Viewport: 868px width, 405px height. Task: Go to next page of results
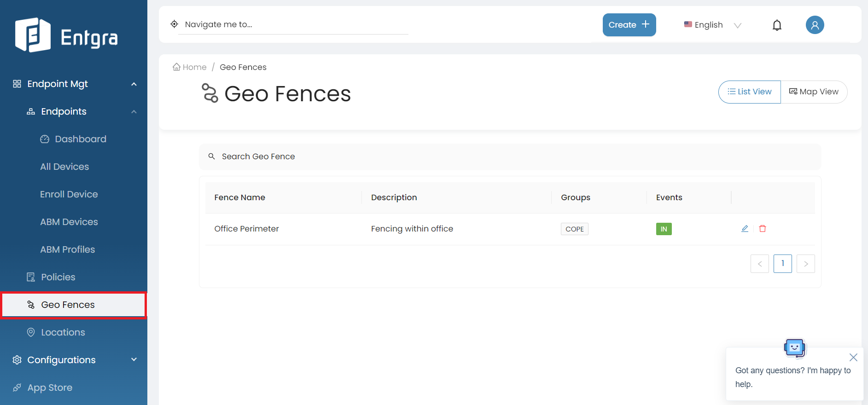(805, 264)
